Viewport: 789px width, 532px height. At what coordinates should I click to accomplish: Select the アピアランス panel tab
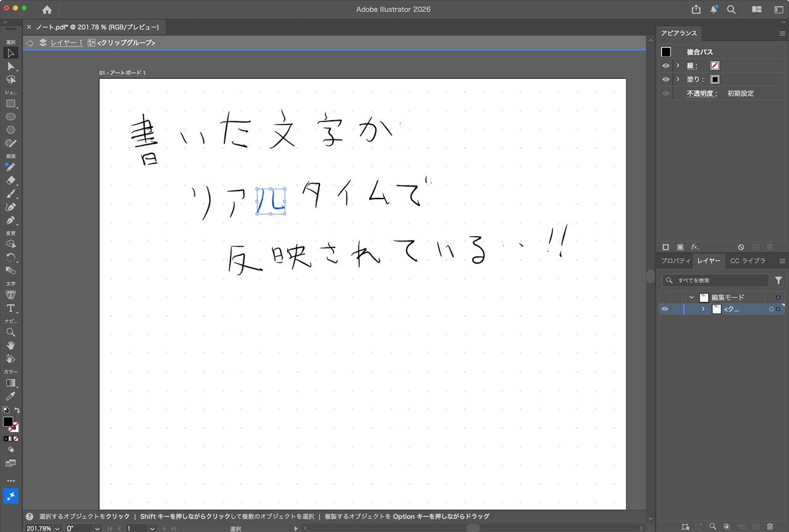click(x=678, y=33)
